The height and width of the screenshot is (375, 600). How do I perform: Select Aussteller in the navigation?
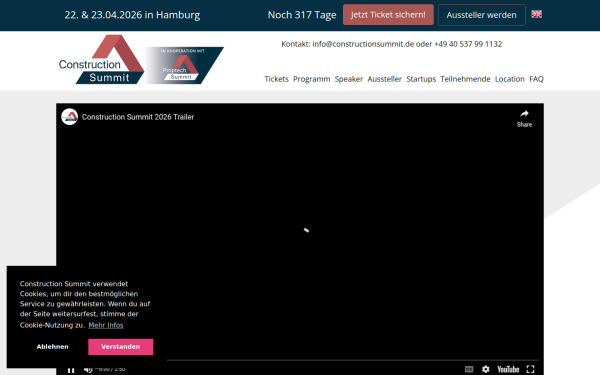[385, 79]
